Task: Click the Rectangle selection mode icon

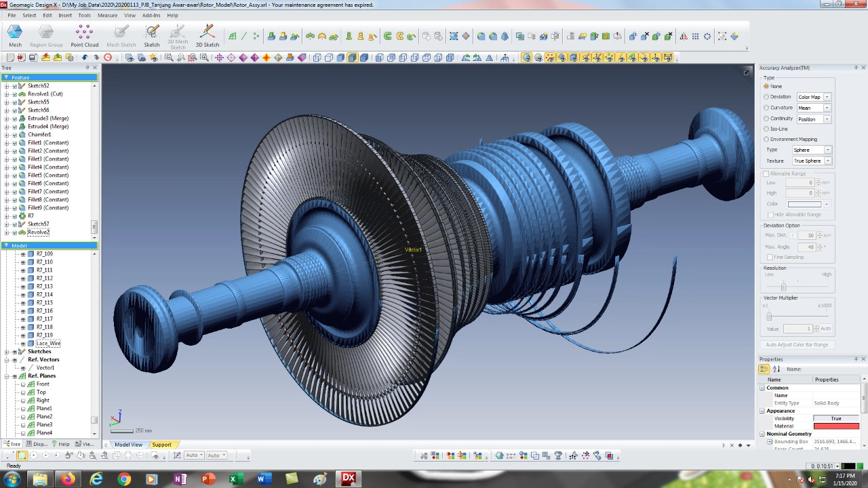Action: coord(22,455)
